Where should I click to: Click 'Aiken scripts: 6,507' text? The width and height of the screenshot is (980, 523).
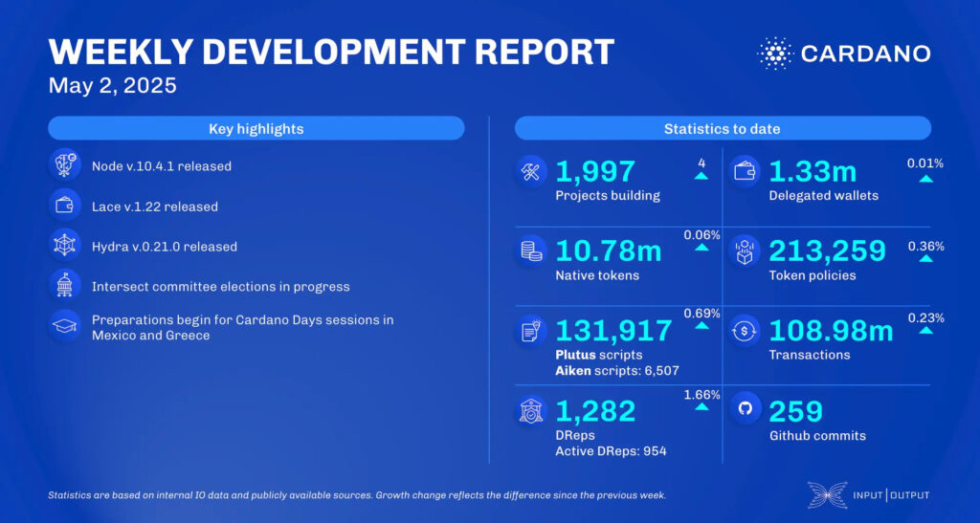pos(617,371)
